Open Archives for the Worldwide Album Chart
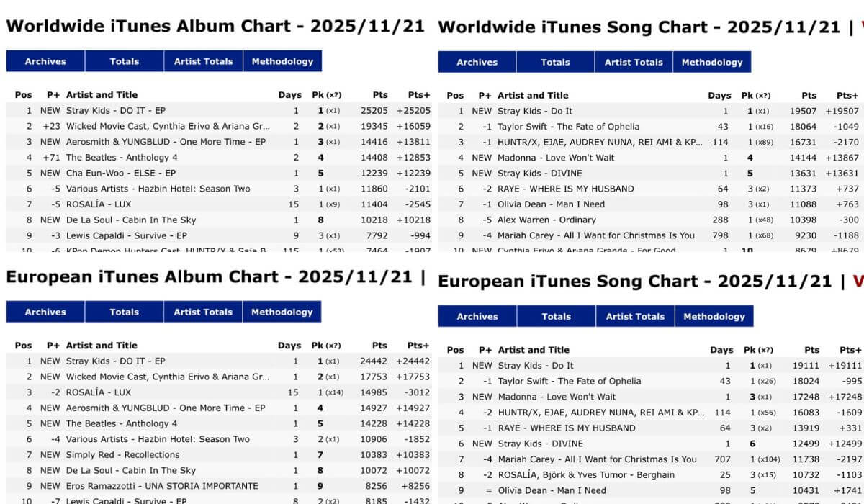The height and width of the screenshot is (504, 864). 45,61
